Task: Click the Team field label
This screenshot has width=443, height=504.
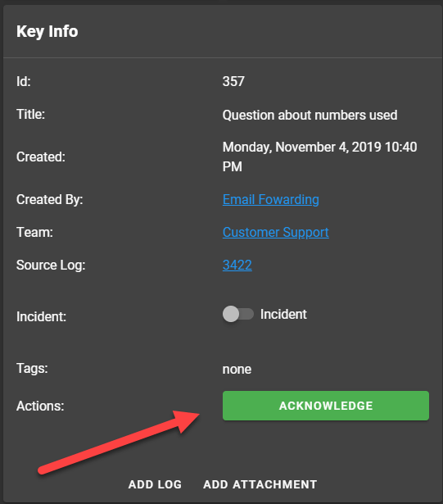Action: 34,232
